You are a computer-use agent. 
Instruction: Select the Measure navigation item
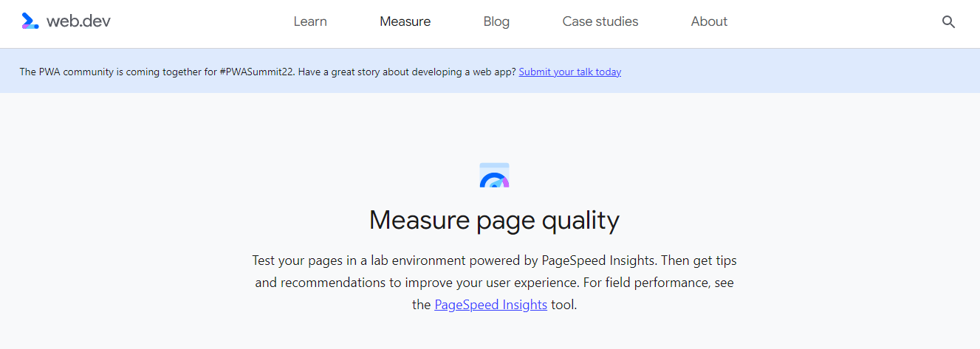tap(405, 21)
